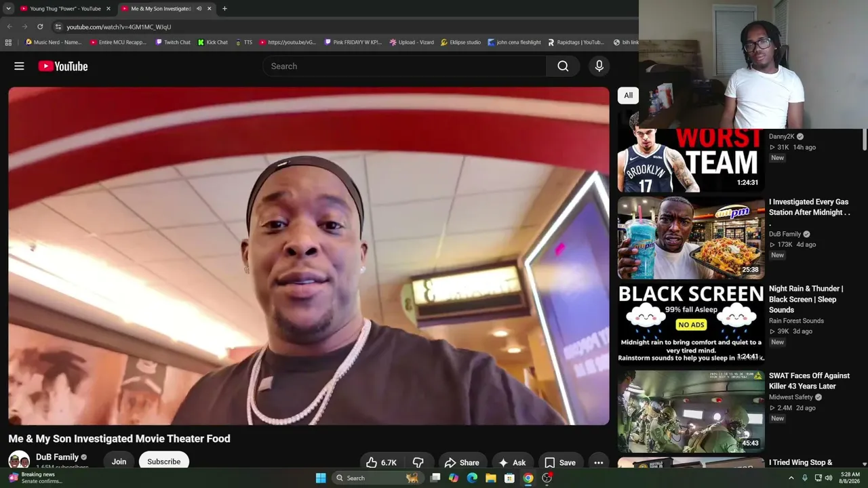Click the Windows taskbar search box

pos(376,478)
